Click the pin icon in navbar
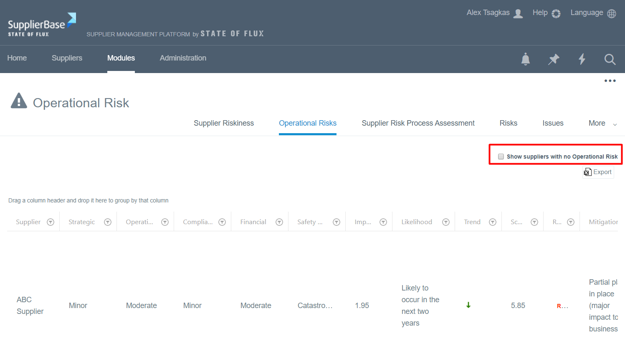The height and width of the screenshot is (364, 625). 554,59
